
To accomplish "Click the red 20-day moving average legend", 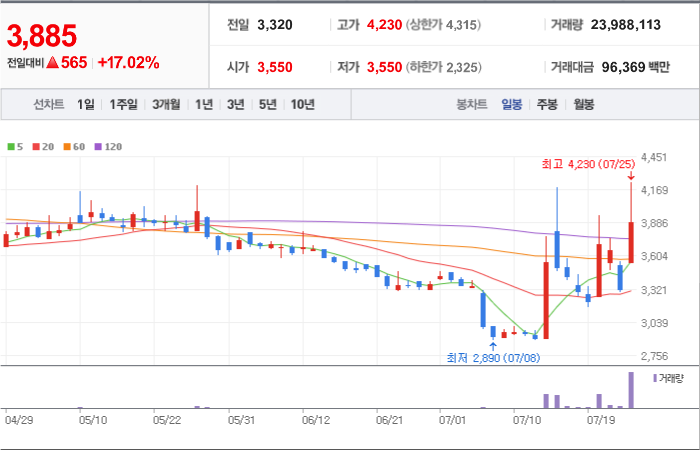I will (x=43, y=146).
